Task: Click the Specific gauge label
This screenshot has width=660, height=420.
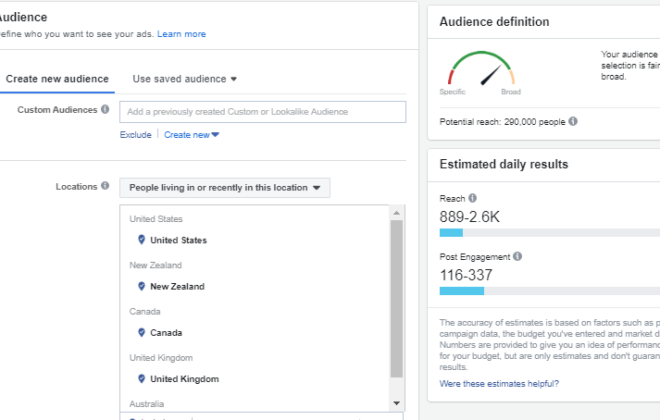Action: pyautogui.click(x=452, y=92)
